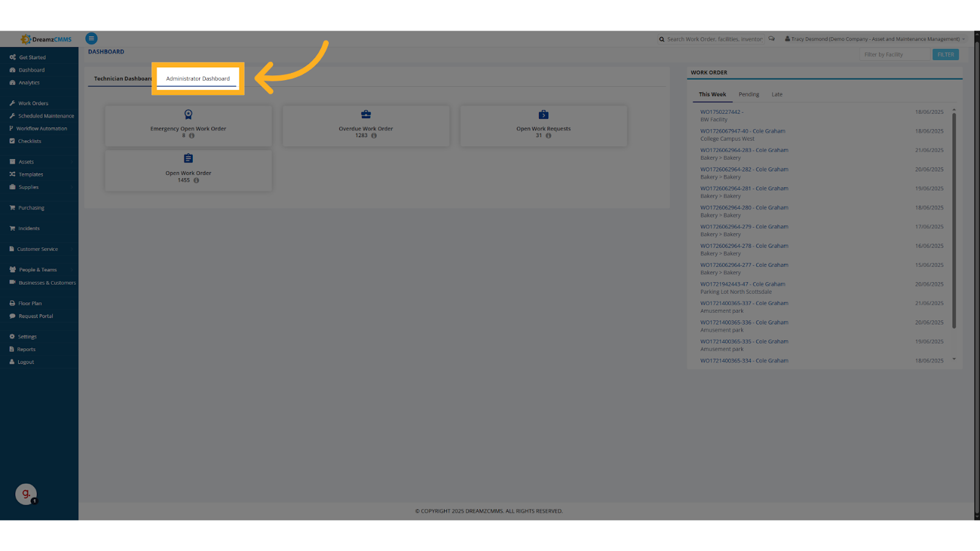This screenshot has width=980, height=551.
Task: Click the Scheduled Maintenance sidebar label
Action: (x=46, y=116)
